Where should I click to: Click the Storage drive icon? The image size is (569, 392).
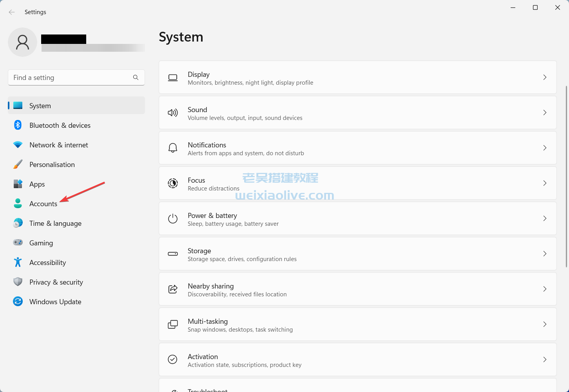173,254
